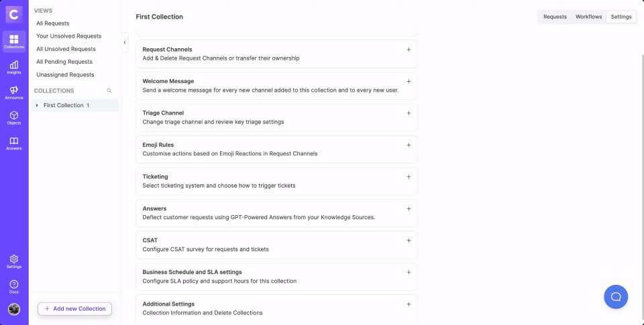Open Settings gear in sidebar
This screenshot has height=325, width=644.
click(14, 261)
